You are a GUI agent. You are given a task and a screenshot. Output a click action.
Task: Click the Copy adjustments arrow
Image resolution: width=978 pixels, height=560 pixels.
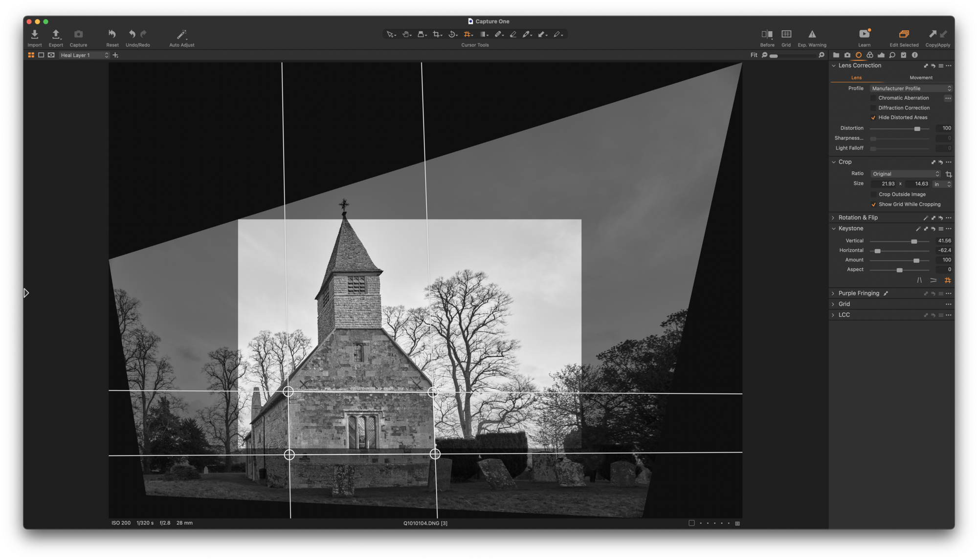coord(932,34)
